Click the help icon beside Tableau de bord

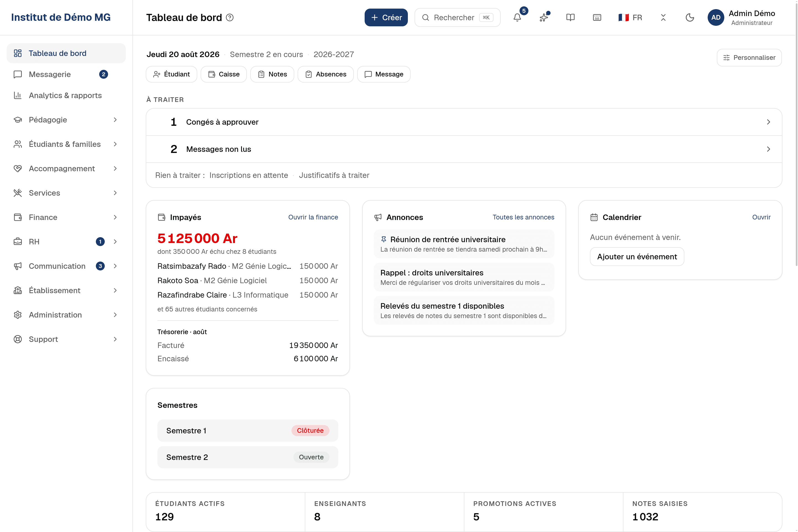(230, 17)
